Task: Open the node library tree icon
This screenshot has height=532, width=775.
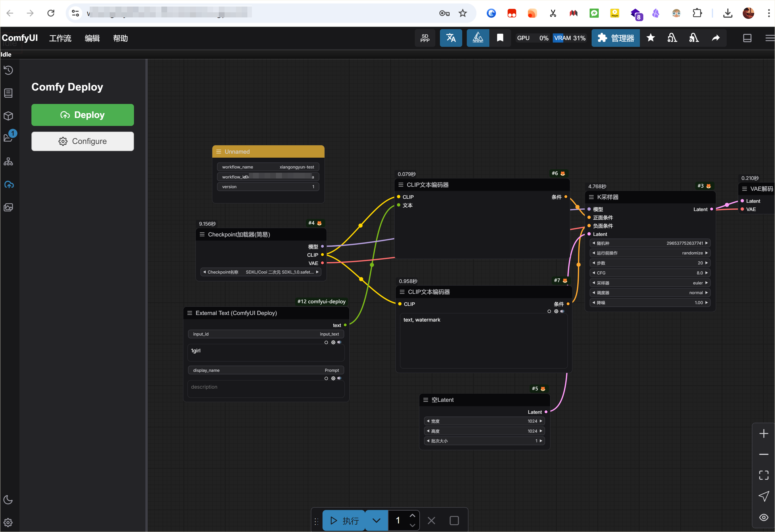Action: 8,162
